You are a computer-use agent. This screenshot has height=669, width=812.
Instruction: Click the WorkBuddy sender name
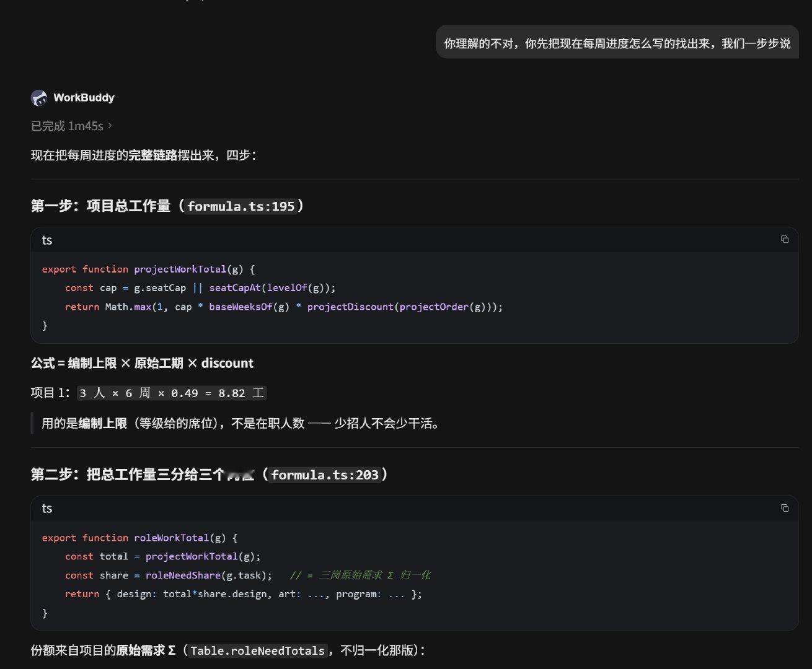click(x=84, y=98)
